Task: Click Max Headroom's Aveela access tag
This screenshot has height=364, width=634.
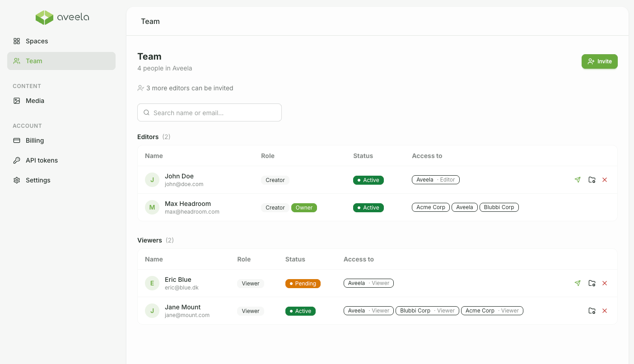Action: click(465, 207)
